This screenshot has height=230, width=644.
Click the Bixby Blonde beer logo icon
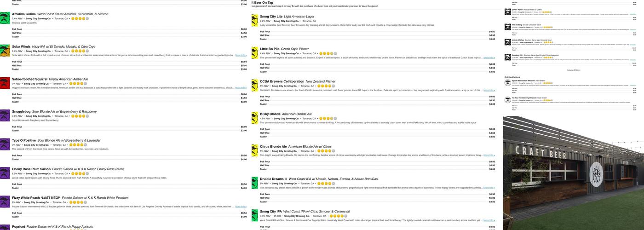(254, 118)
